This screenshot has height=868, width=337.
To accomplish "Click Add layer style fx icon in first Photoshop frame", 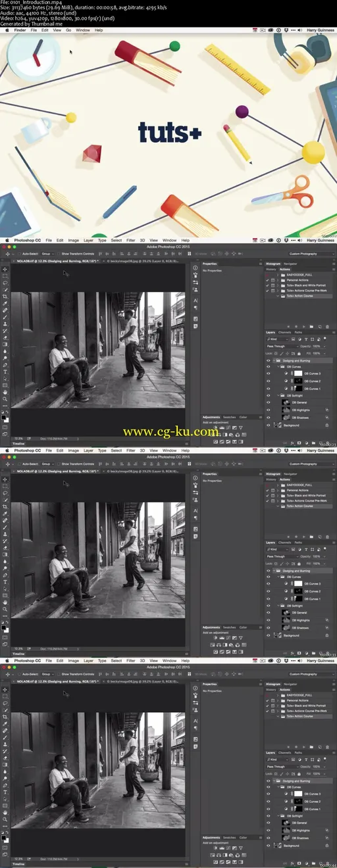I will (x=292, y=442).
